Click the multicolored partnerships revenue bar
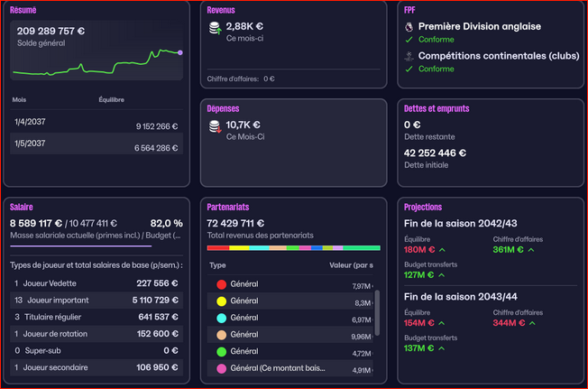 [x=293, y=247]
